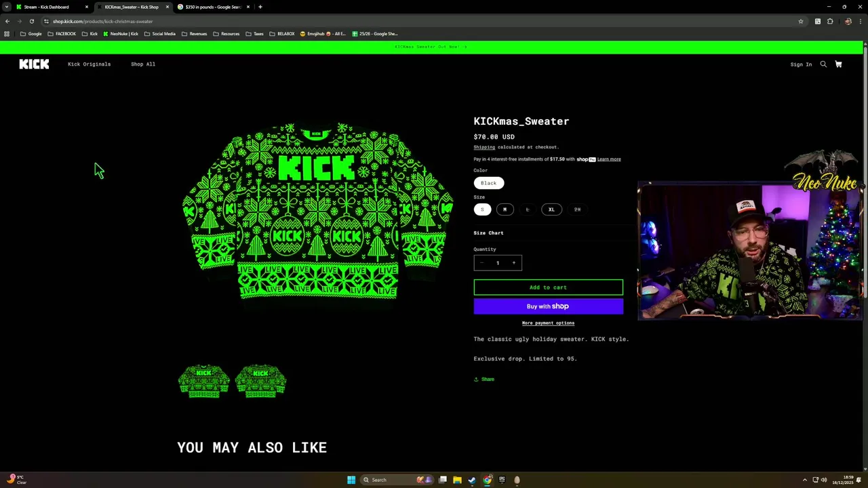Viewport: 868px width, 488px height.
Task: Select size XL
Action: coord(551,209)
